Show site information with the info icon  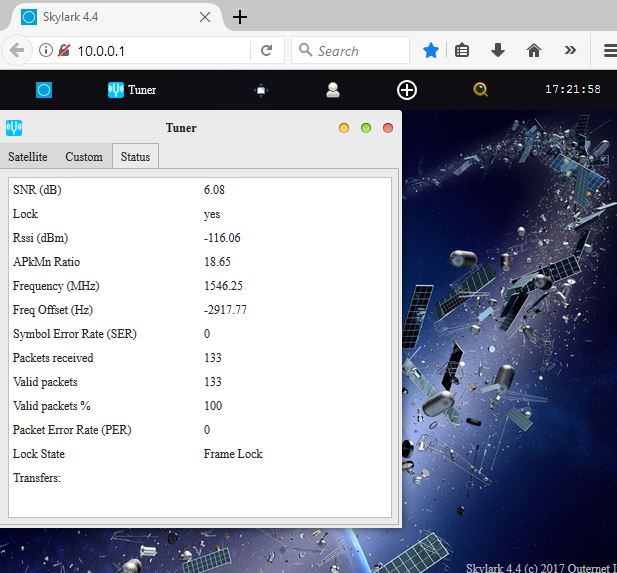pos(46,50)
